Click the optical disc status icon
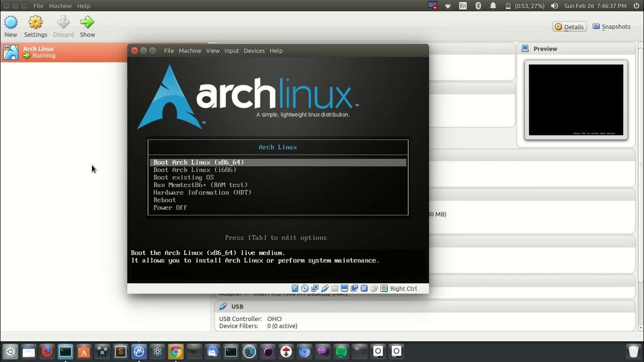 305,289
